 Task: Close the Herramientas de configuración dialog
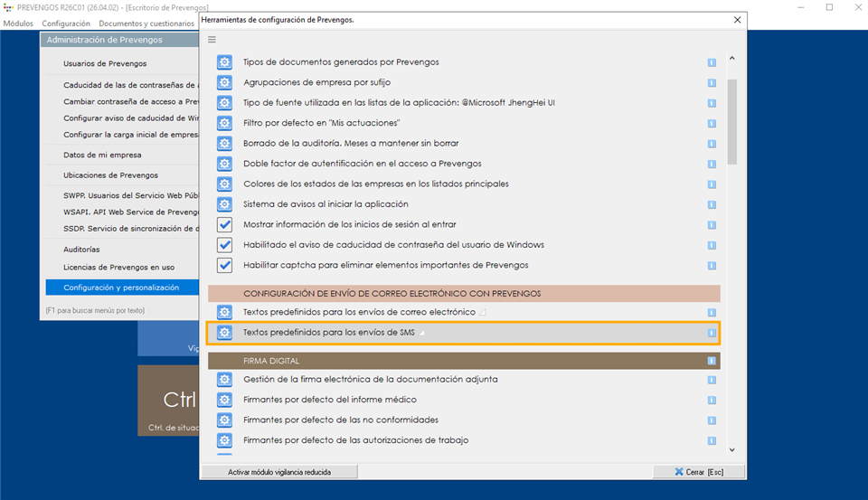737,20
